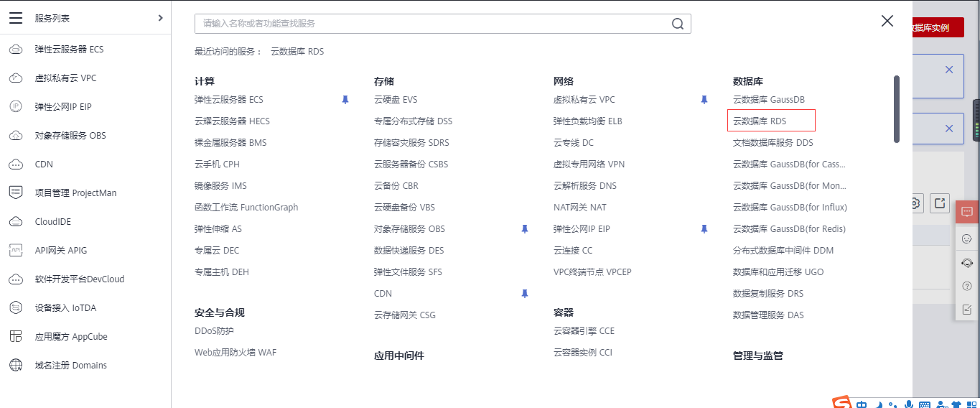Focus the service name search field
This screenshot has width=980, height=408.
click(443, 24)
